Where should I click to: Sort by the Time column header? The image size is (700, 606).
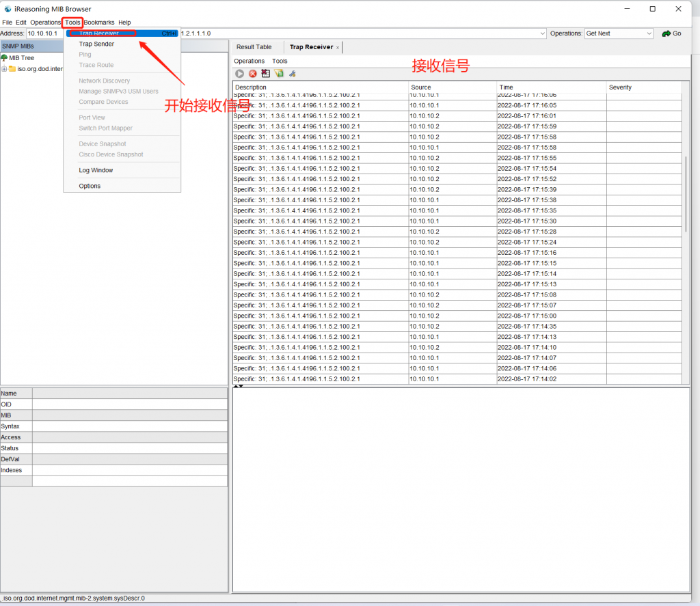pyautogui.click(x=552, y=87)
